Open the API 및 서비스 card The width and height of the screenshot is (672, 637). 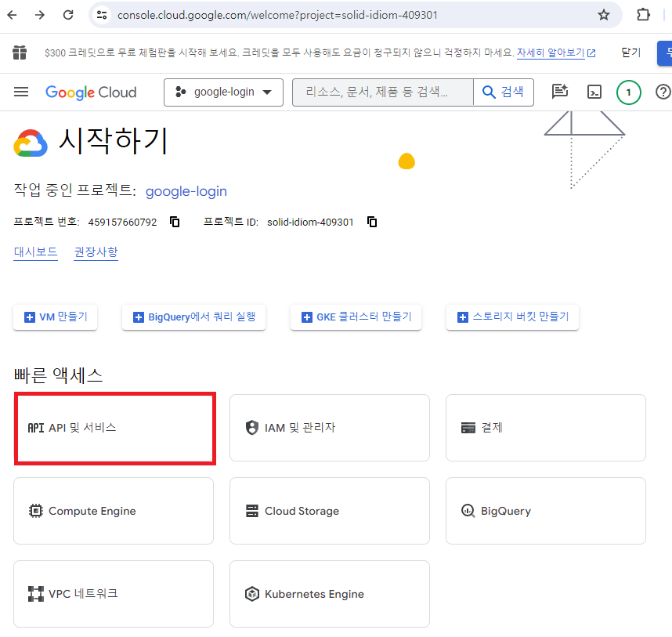tap(115, 429)
